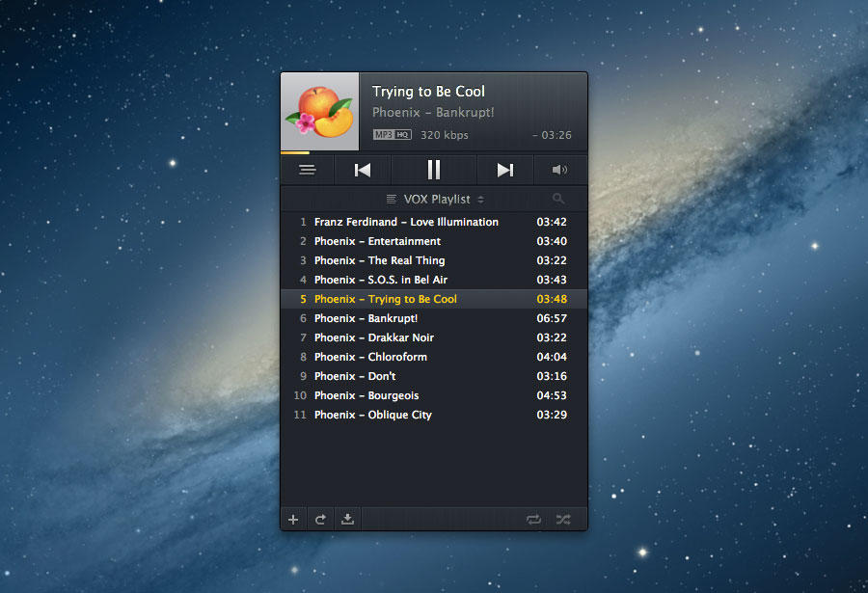
Task: Toggle the remaining time display - 03:26
Action: [x=552, y=135]
